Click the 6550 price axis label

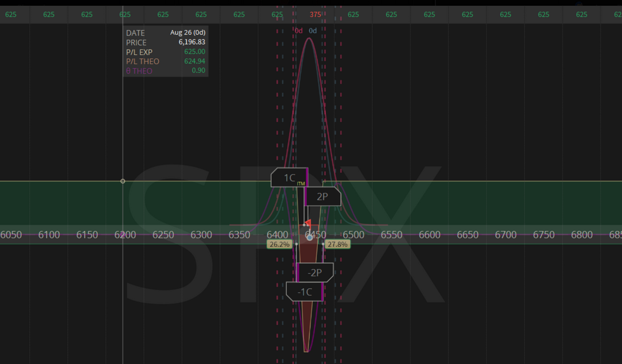tap(391, 235)
